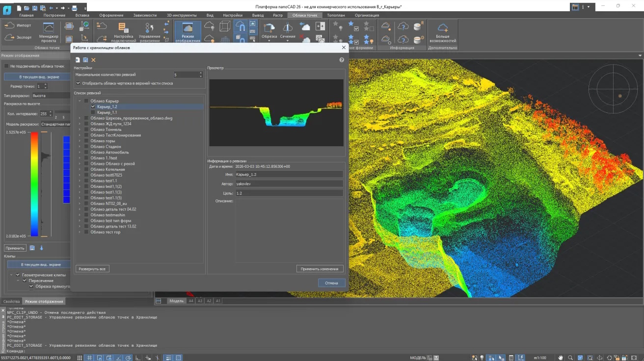Open help question-mark icon in storage dialog
Viewport: 644px width, 361px height.
tap(342, 60)
